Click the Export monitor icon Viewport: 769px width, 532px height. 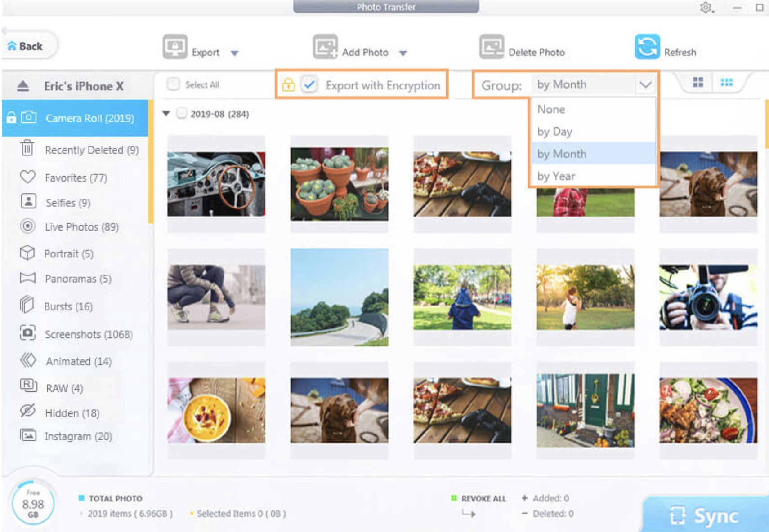tap(174, 46)
